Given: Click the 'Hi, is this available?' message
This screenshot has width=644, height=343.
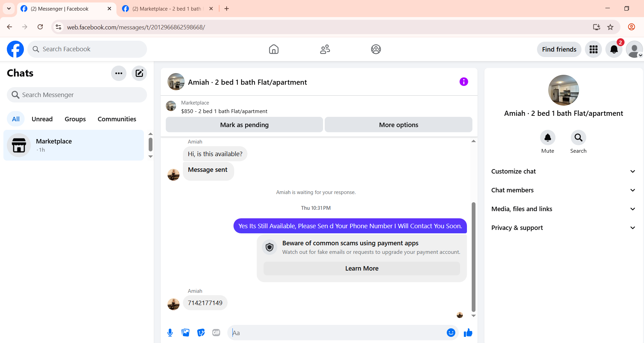Looking at the screenshot, I should pos(215,154).
